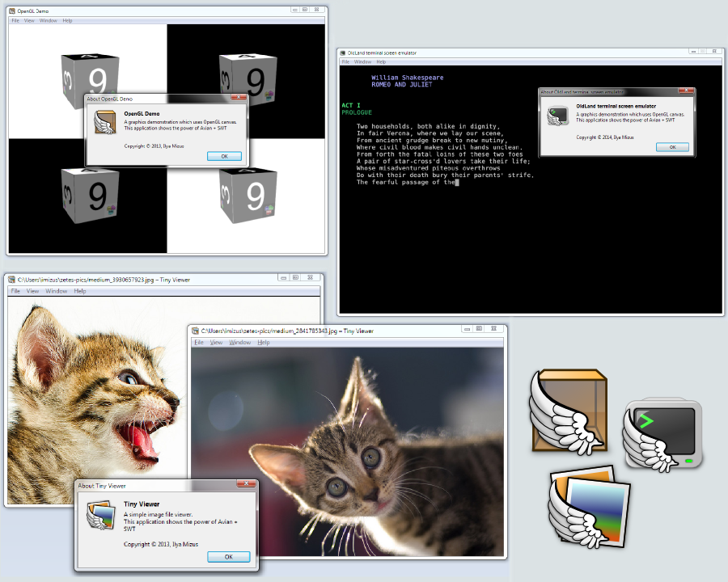Click 'ACT I' heading in terminal
Image resolution: width=728 pixels, height=582 pixels.
pyautogui.click(x=351, y=105)
